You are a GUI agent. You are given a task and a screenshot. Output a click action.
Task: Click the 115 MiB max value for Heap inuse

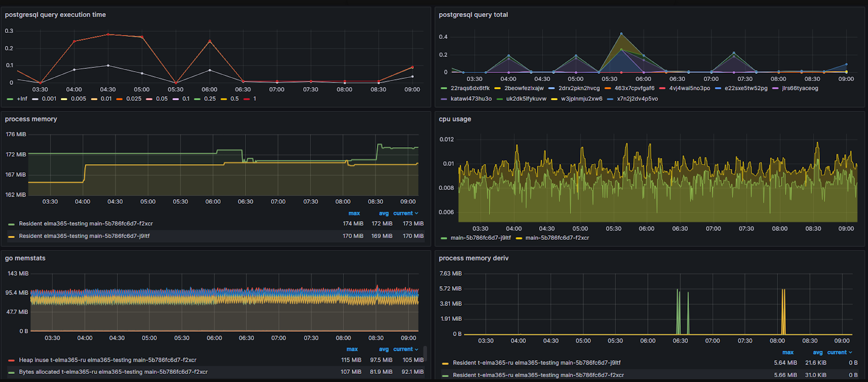pyautogui.click(x=352, y=360)
